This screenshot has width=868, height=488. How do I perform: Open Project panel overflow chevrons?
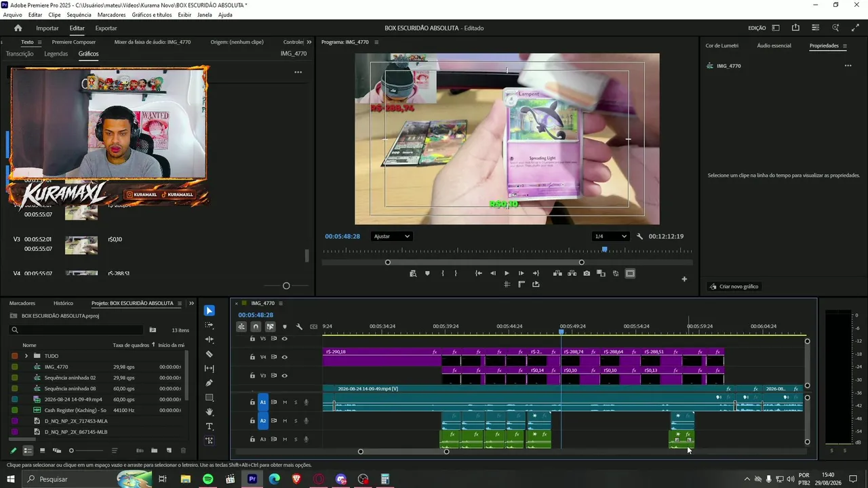191,303
